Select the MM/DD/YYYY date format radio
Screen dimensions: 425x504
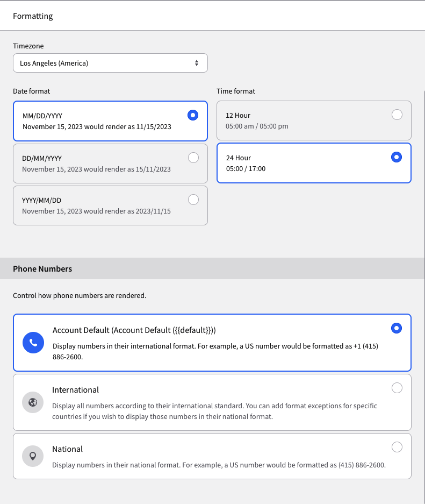point(193,115)
